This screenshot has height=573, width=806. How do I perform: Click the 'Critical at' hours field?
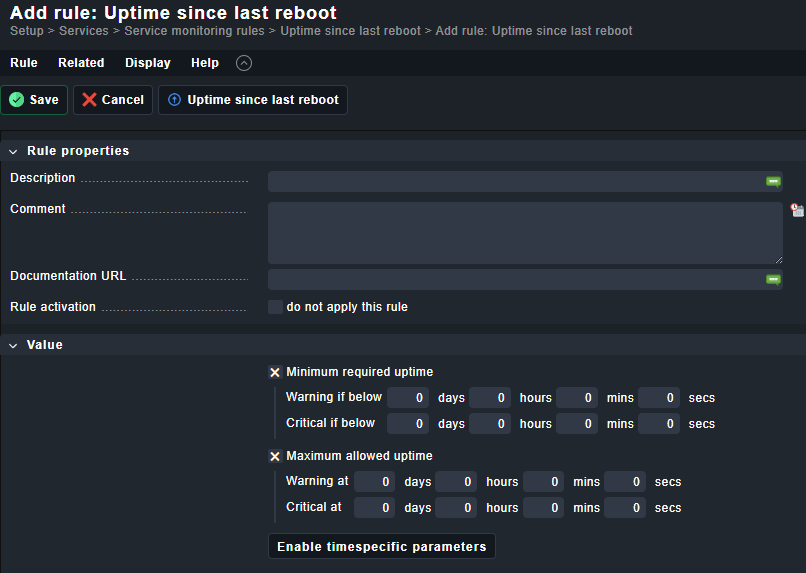point(455,508)
